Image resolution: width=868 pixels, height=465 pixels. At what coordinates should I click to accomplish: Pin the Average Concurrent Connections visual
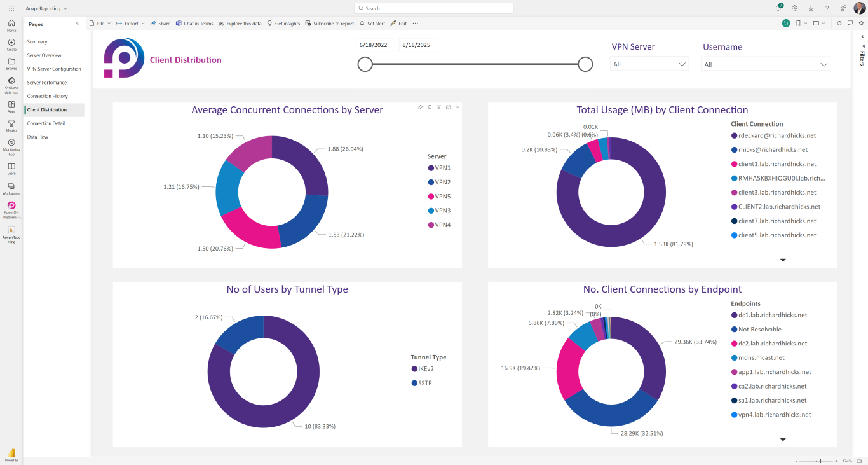tap(420, 107)
